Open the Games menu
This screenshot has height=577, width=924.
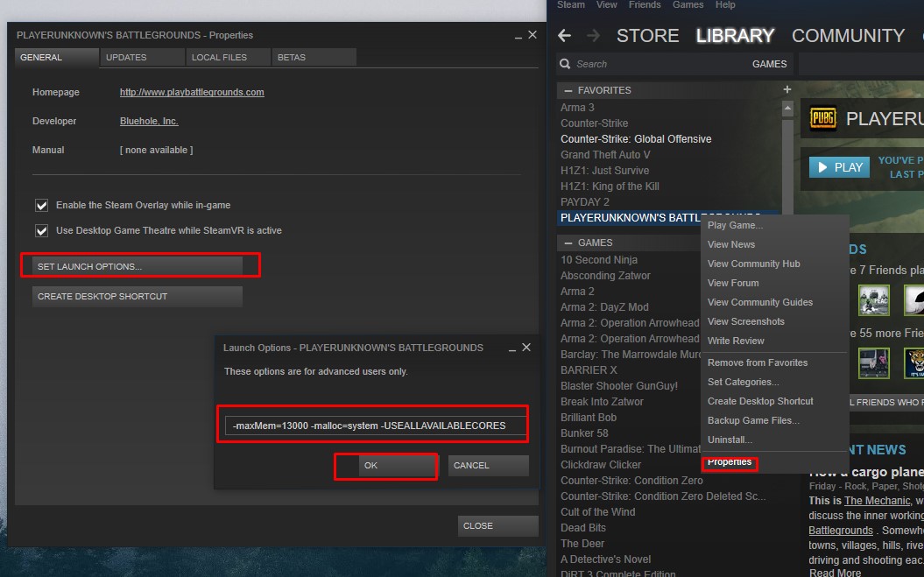point(688,4)
